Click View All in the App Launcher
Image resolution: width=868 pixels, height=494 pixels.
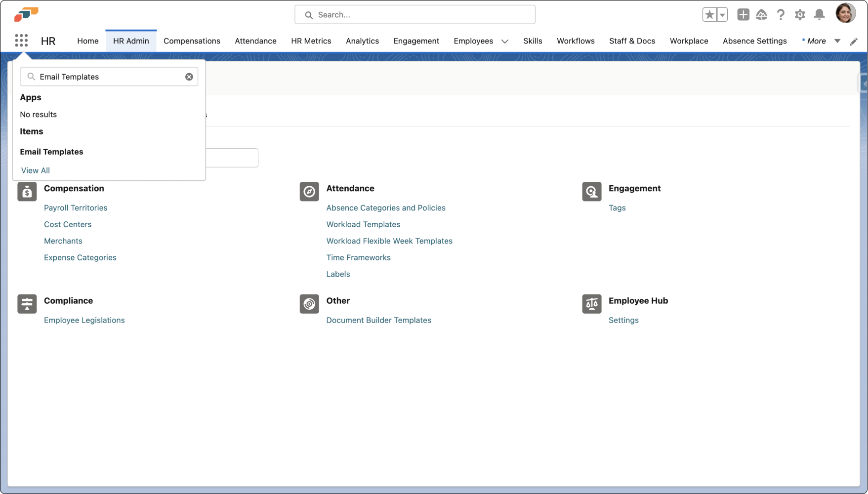pyautogui.click(x=36, y=170)
